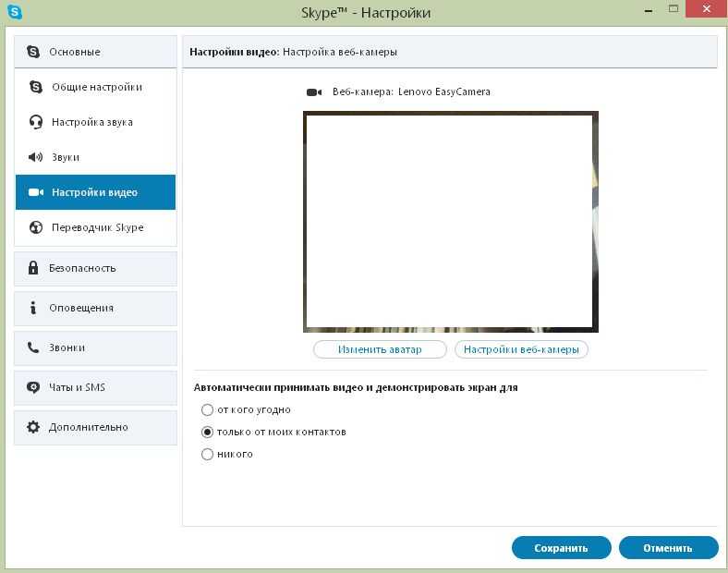728x573 pixels.
Task: Click the gear icon beside Дополнительно
Action: point(33,427)
